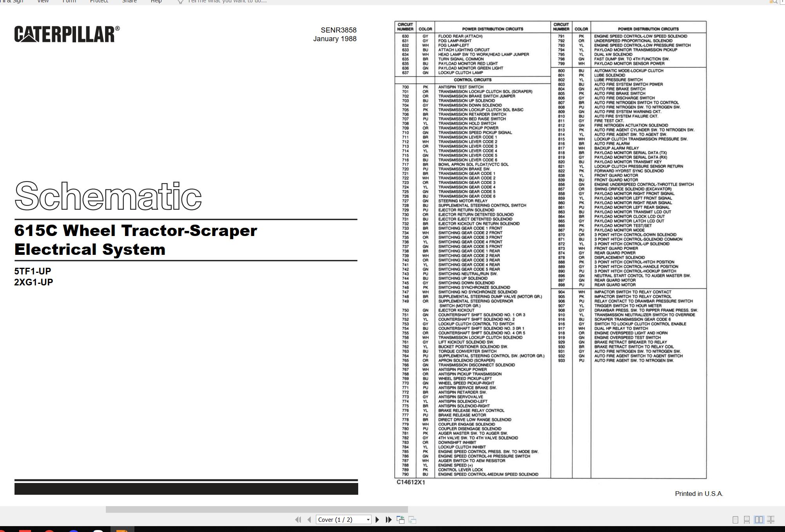Click the EJECTOR KICKOUT row
This screenshot has width=785, height=532.
pos(472,310)
